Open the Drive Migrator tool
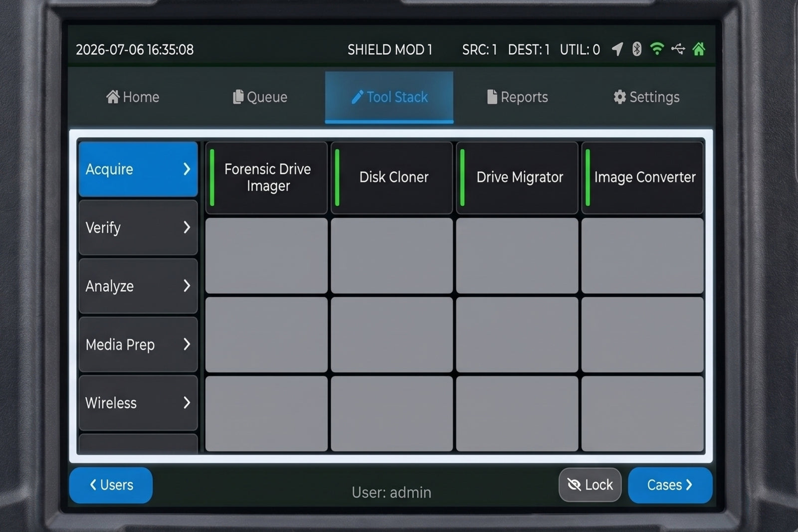The width and height of the screenshot is (798, 532). pos(517,177)
